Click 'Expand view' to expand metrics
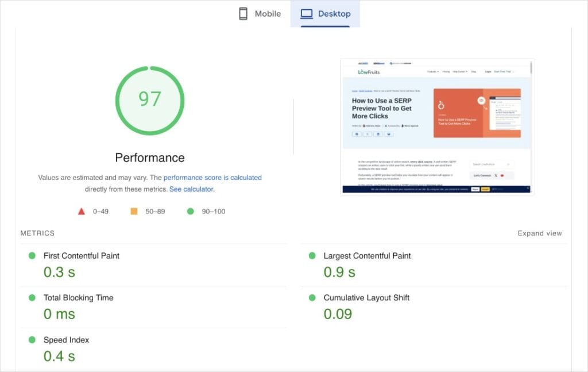Image resolution: width=588 pixels, height=372 pixels. point(539,233)
